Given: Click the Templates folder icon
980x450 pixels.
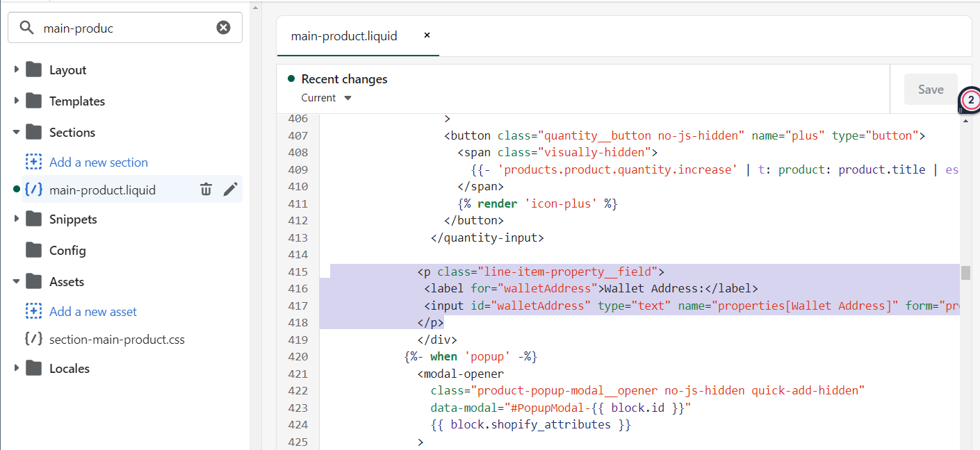Looking at the screenshot, I should point(34,101).
